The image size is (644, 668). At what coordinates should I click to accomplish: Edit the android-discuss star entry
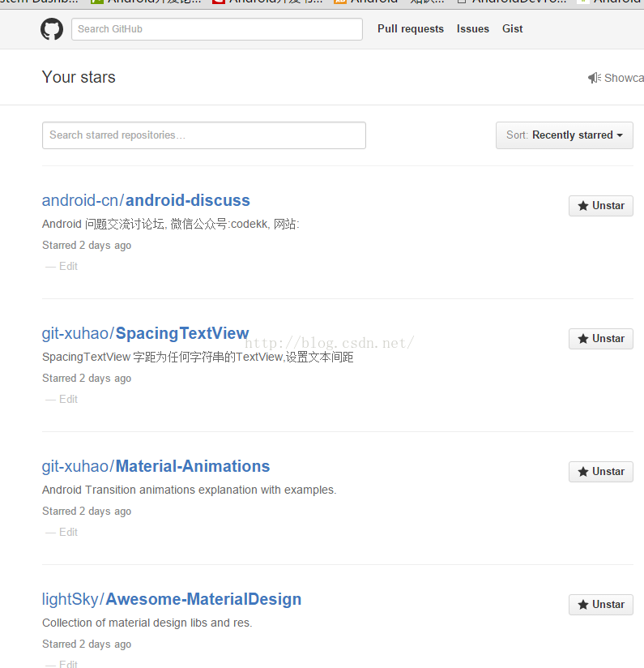point(68,266)
